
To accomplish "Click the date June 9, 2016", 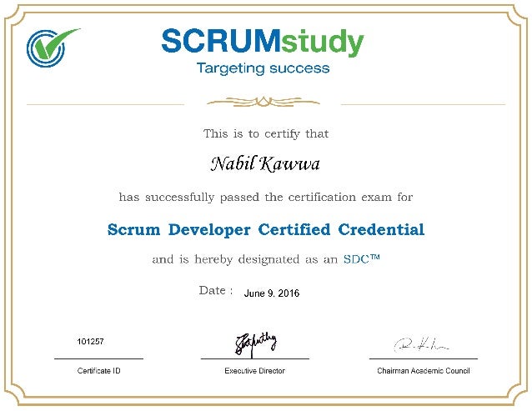I will coord(272,293).
